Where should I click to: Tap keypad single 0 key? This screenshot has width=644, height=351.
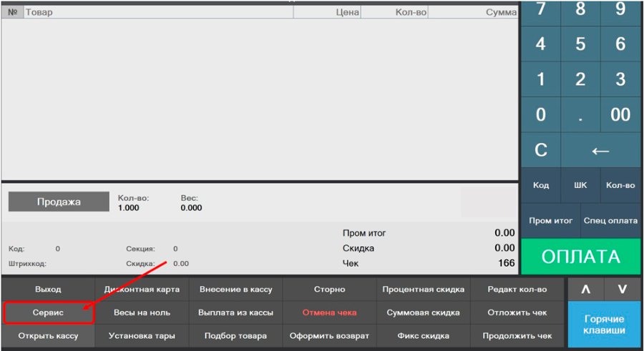click(x=540, y=114)
